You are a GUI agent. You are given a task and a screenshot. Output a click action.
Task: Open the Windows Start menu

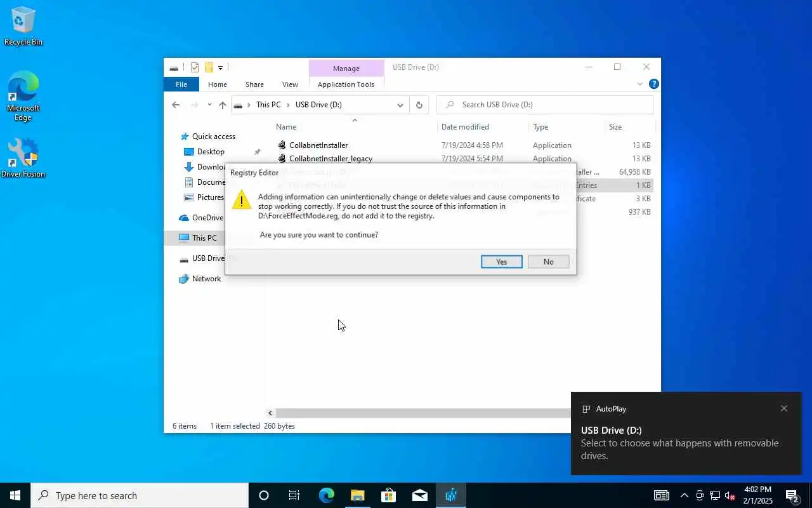pos(15,495)
